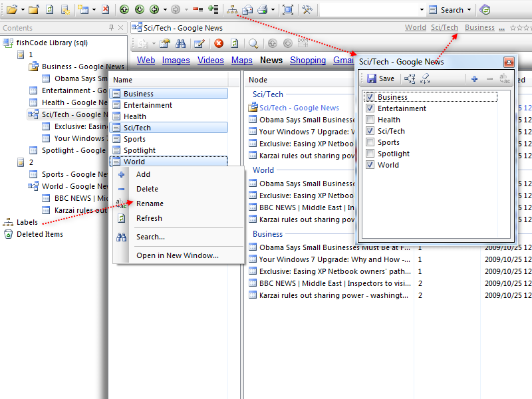This screenshot has width=532, height=399.
Task: Click the refresh page icon in browser toolbar
Action: coord(235,43)
